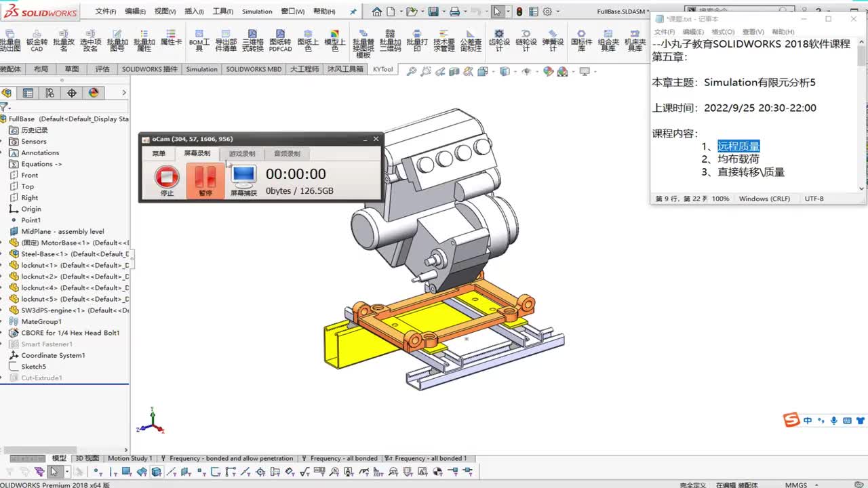Viewport: 868px width, 488px height.
Task: Click the Sogou input method S icon
Action: tap(791, 420)
